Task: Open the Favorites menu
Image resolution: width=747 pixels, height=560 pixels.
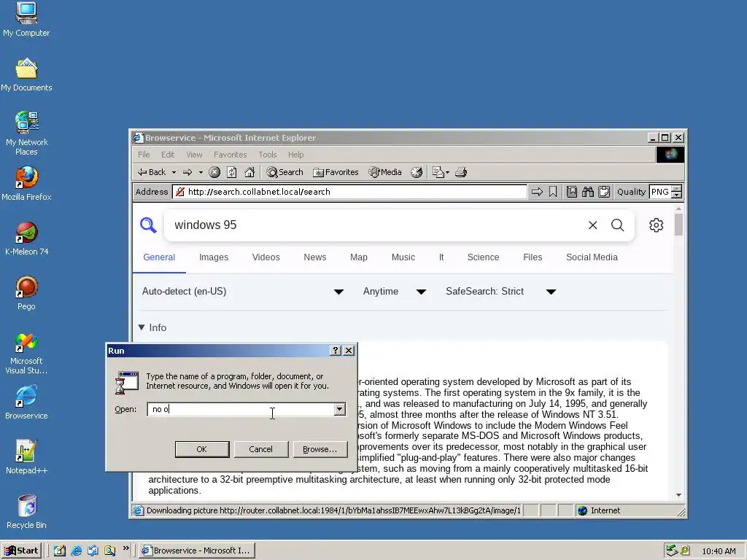Action: tap(231, 155)
